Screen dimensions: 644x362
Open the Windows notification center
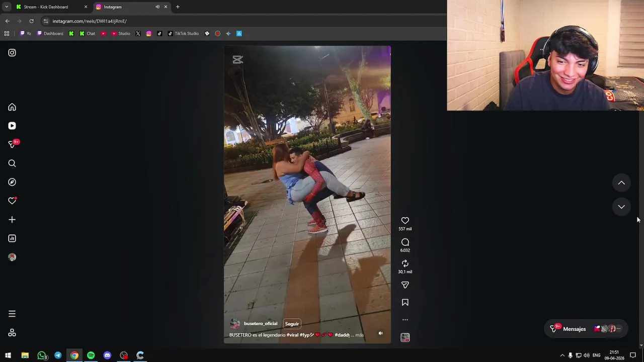point(633,355)
